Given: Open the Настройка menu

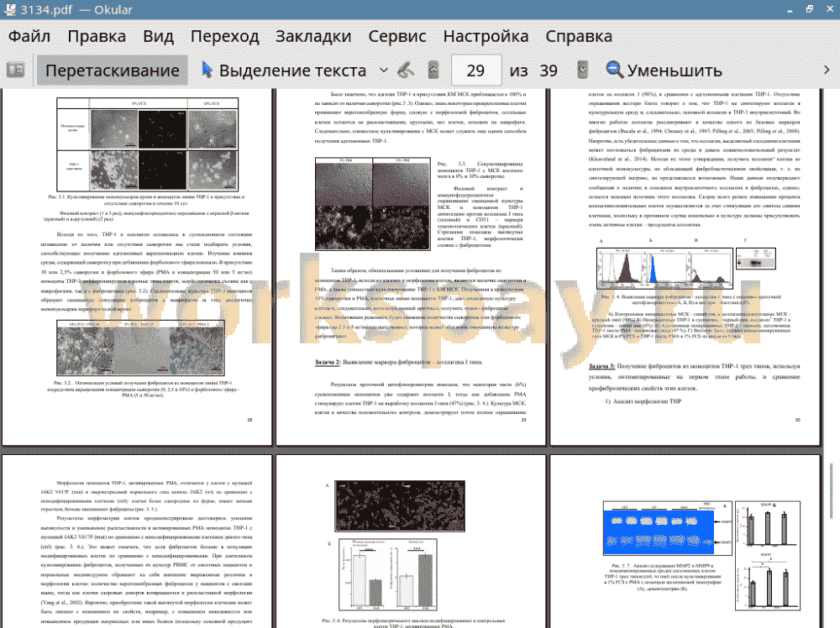Looking at the screenshot, I should 486,36.
